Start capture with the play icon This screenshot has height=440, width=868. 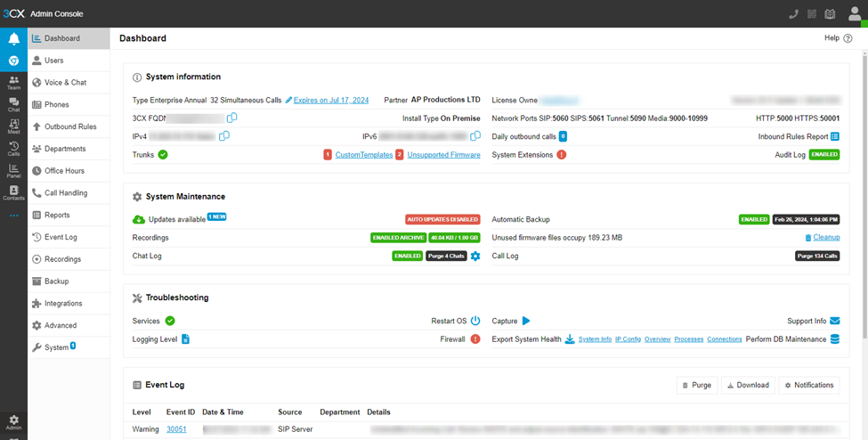(x=526, y=321)
